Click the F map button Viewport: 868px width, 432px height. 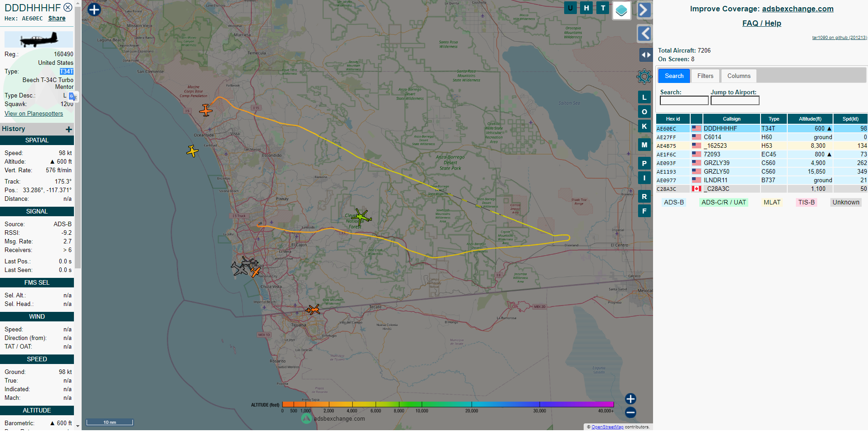644,211
